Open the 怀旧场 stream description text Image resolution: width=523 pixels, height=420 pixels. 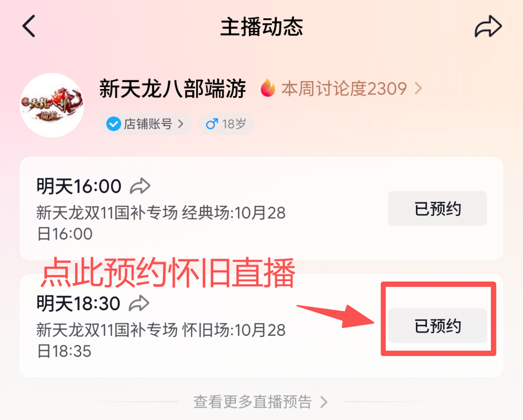pyautogui.click(x=160, y=340)
